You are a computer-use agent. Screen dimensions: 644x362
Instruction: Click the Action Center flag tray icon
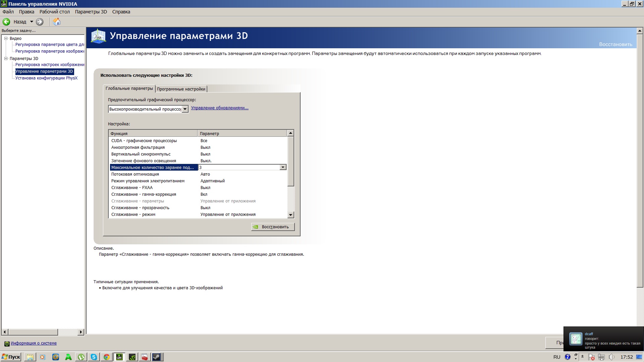point(592,357)
